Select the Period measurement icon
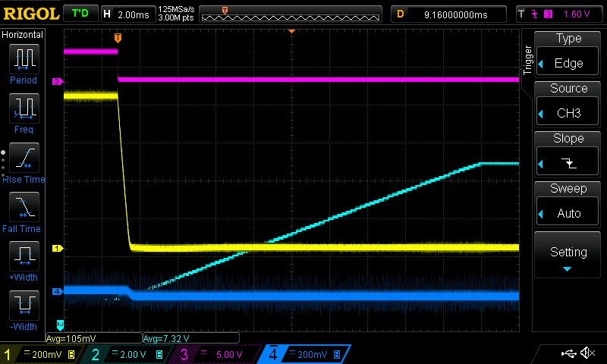Image resolution: width=607 pixels, height=364 pixels. tap(24, 59)
